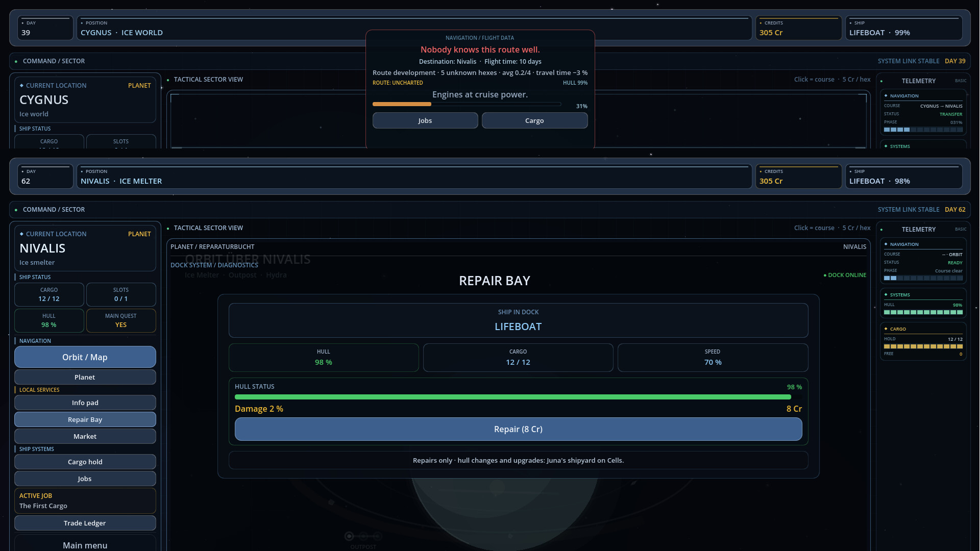This screenshot has width=980, height=551.
Task: Open Jobs below the Cargo hold button
Action: click(85, 479)
